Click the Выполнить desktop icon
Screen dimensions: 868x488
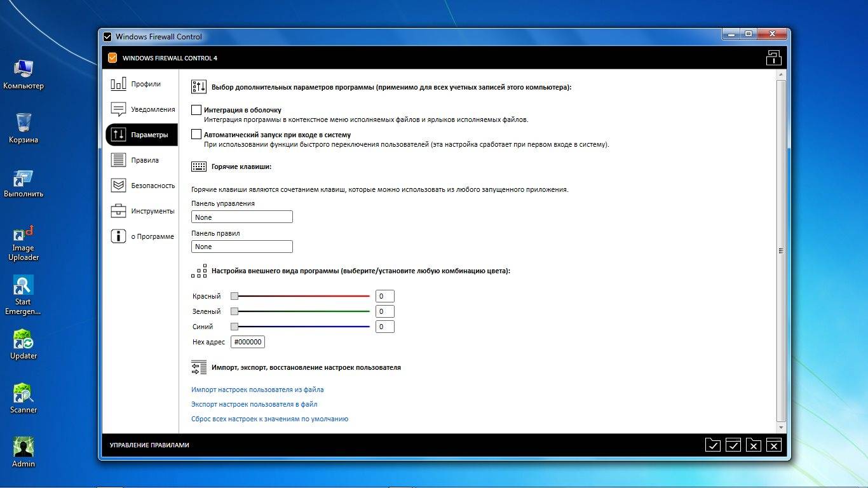click(24, 183)
